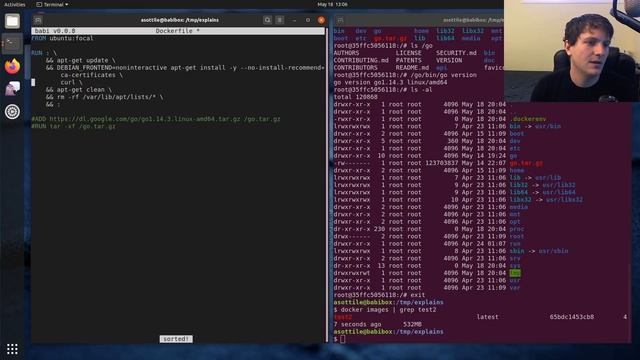
Task: Click the '532MB' image size
Action: pyautogui.click(x=412, y=324)
